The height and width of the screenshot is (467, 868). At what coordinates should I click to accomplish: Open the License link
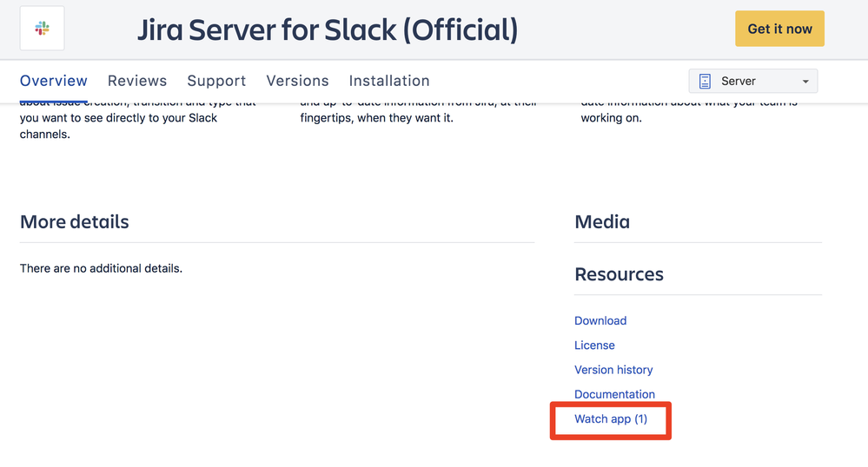coord(594,345)
